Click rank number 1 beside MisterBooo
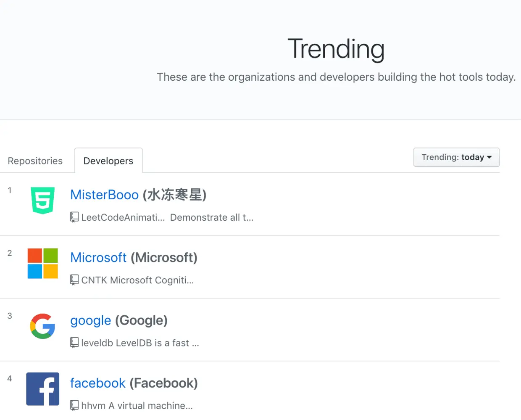The width and height of the screenshot is (521, 420). click(x=10, y=190)
